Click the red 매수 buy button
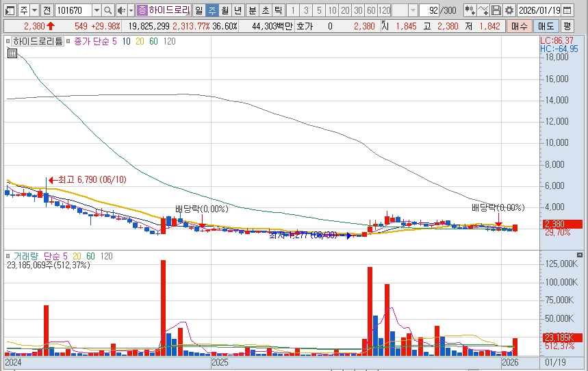588x371 pixels. pyautogui.click(x=520, y=26)
